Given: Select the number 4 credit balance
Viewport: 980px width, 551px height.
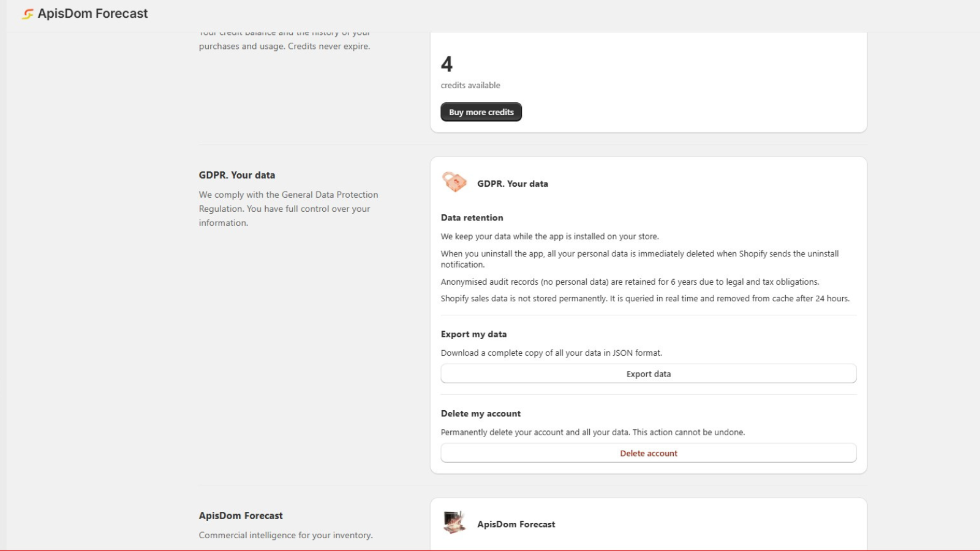Looking at the screenshot, I should click(447, 64).
